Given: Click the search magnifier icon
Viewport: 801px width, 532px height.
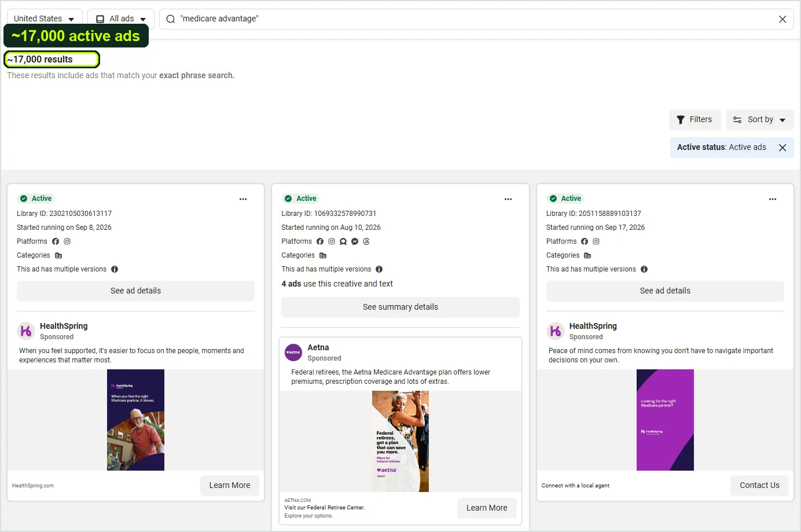Looking at the screenshot, I should pos(171,19).
